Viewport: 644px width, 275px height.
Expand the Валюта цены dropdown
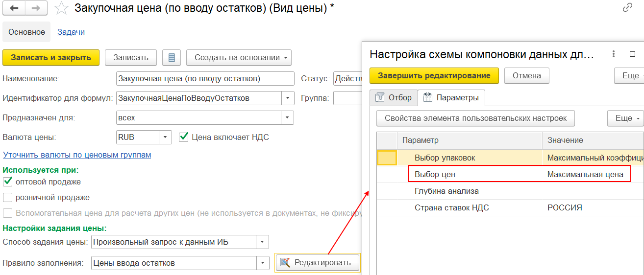point(166,137)
